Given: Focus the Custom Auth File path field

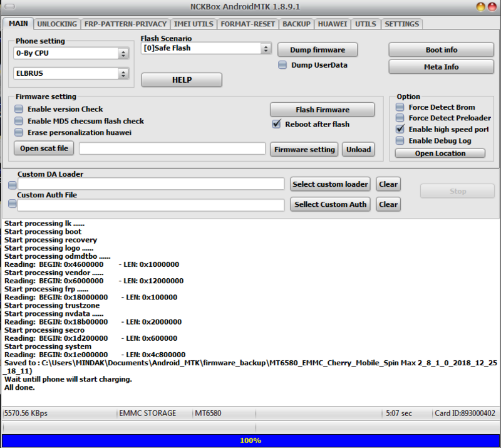Looking at the screenshot, I should [x=151, y=205].
